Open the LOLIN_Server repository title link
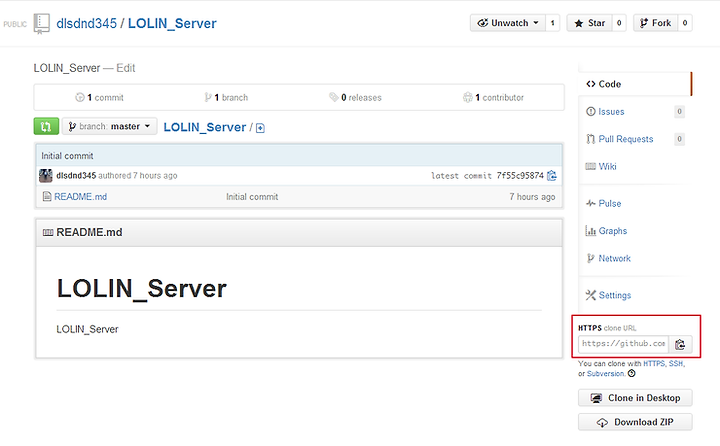This screenshot has width=720, height=446. click(172, 23)
